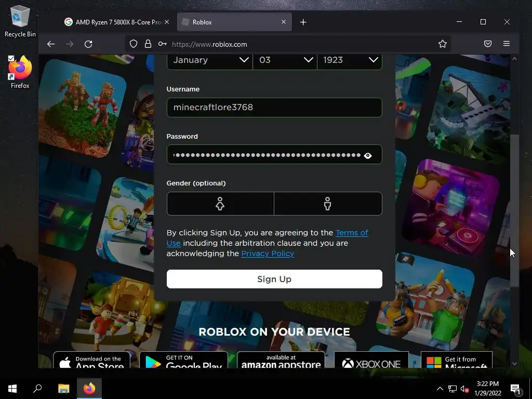Click the scrollbar up arrow

point(514,59)
